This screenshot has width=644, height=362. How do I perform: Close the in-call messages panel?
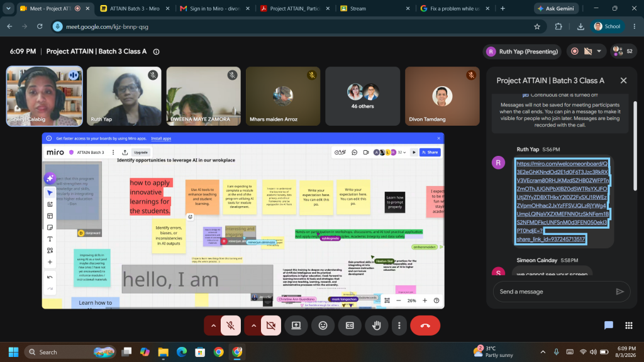point(623,80)
